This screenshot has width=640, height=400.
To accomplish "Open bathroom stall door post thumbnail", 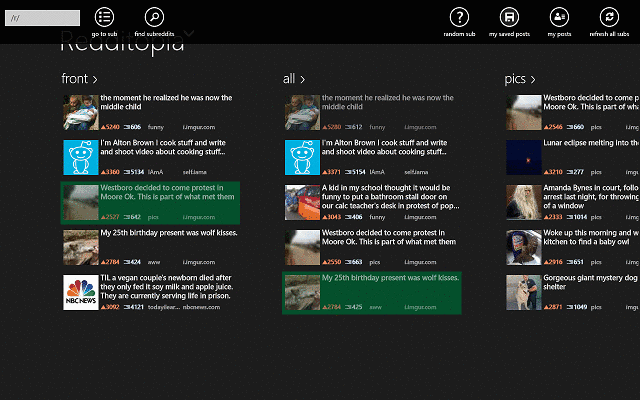I will (302, 202).
